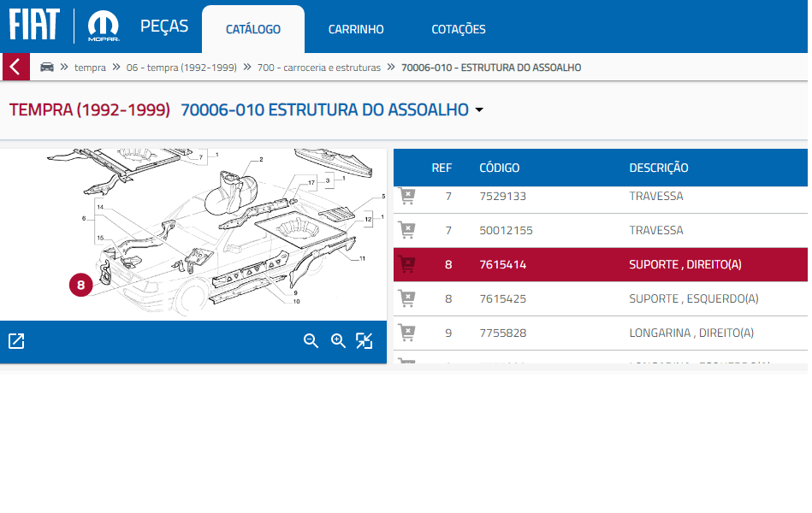Add LONGARINA 7755828 to cart

pos(407,333)
